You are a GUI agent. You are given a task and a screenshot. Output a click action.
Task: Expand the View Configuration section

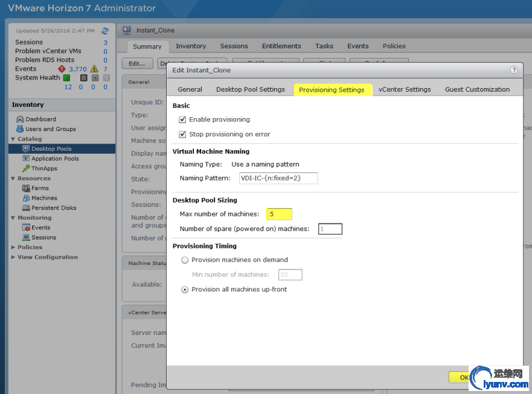(13, 257)
